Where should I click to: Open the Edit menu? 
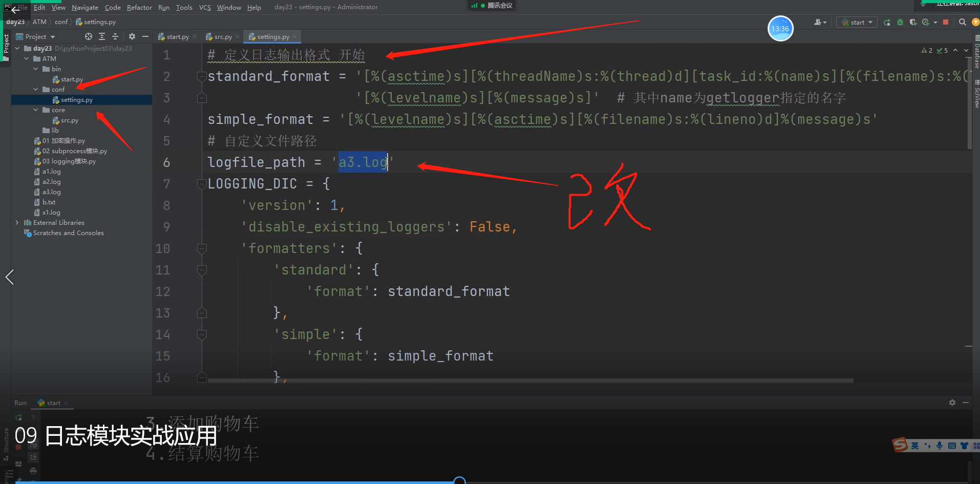(39, 7)
